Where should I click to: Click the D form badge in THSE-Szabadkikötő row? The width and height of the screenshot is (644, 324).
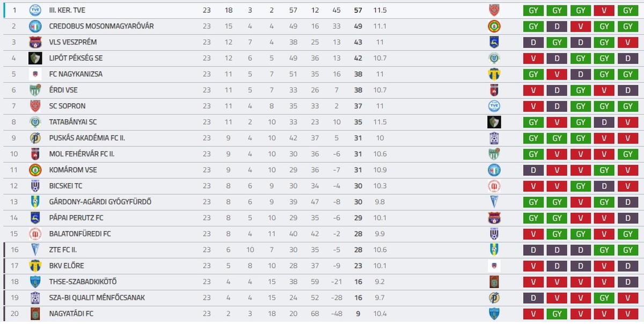point(627,282)
